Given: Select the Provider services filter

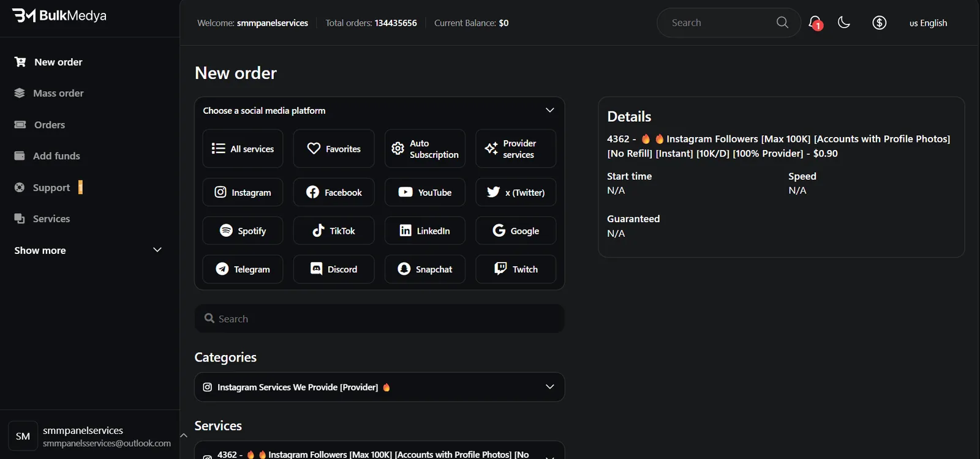Looking at the screenshot, I should coord(516,149).
